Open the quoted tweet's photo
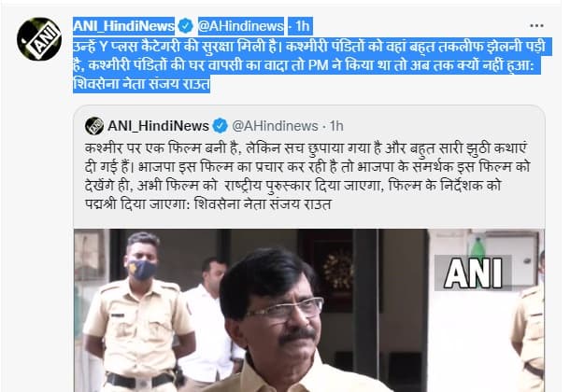Viewport: 570px width, 392px height. click(x=309, y=310)
